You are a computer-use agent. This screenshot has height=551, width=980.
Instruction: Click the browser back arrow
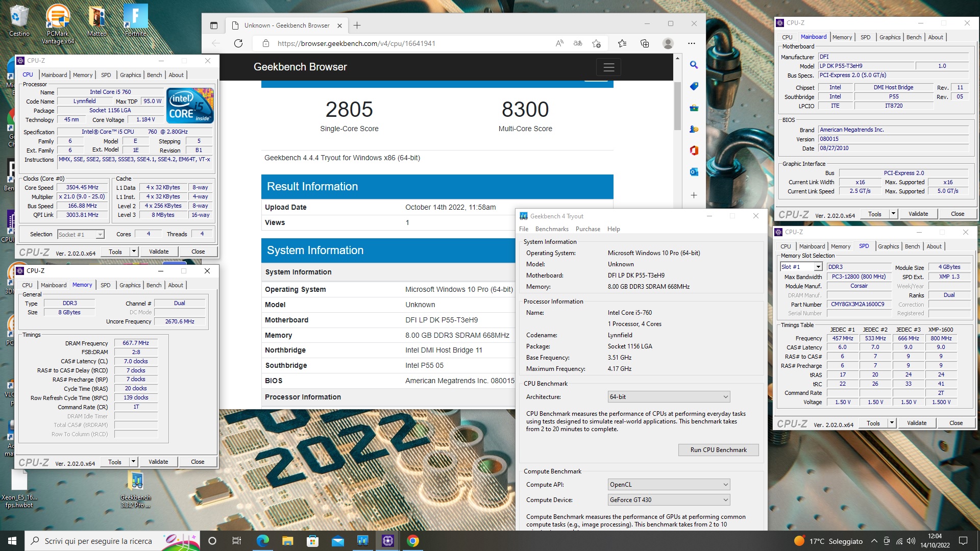216,43
